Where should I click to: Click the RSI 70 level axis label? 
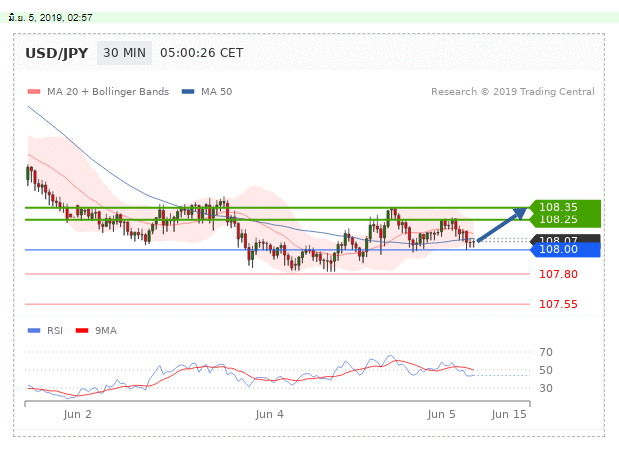click(545, 352)
